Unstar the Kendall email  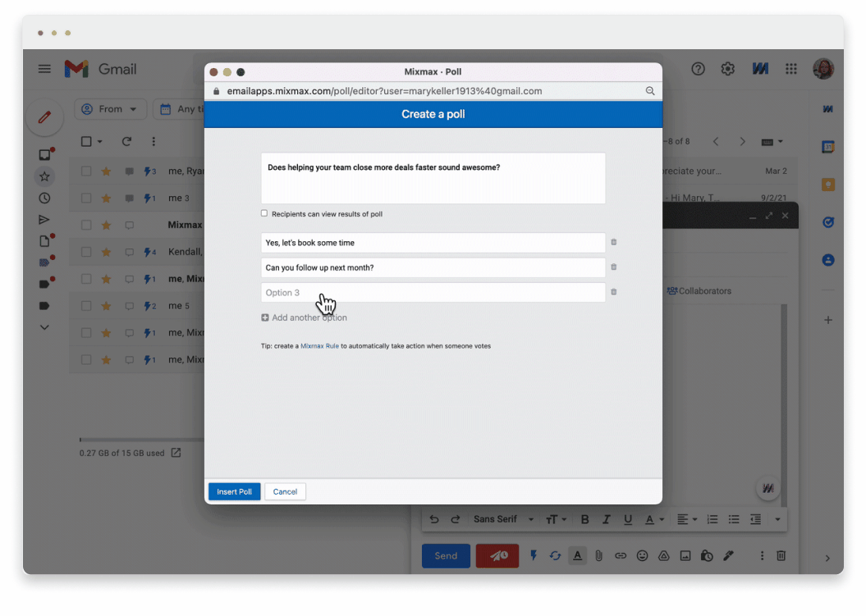(106, 252)
